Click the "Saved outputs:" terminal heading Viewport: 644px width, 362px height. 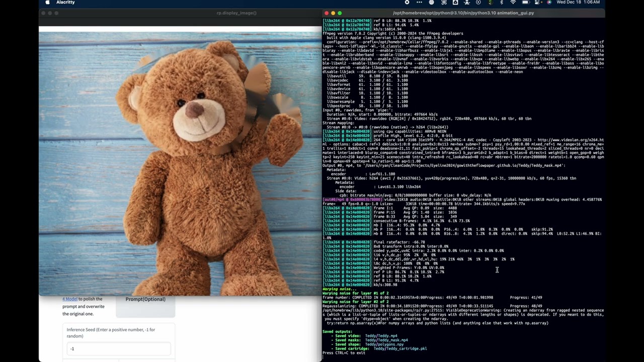click(338, 332)
